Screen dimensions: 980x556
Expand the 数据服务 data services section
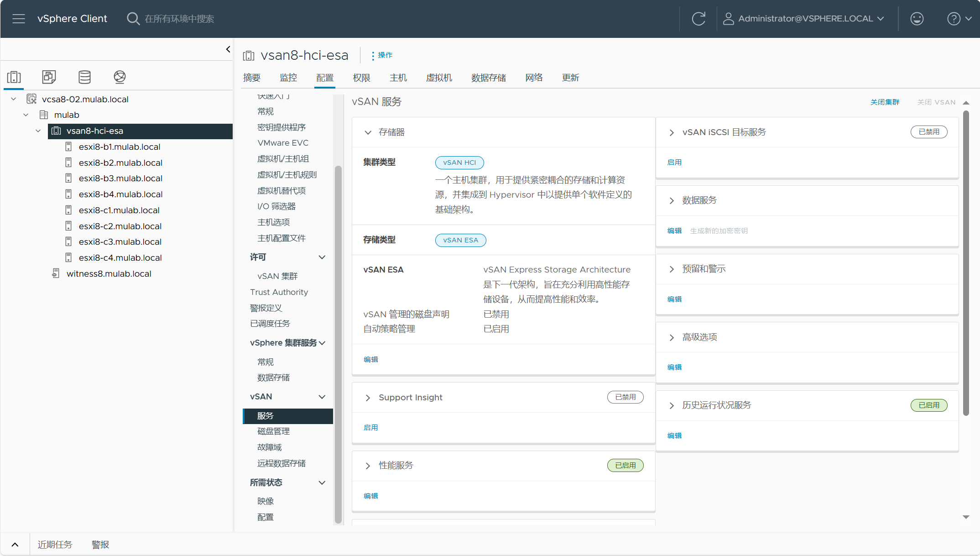click(672, 200)
